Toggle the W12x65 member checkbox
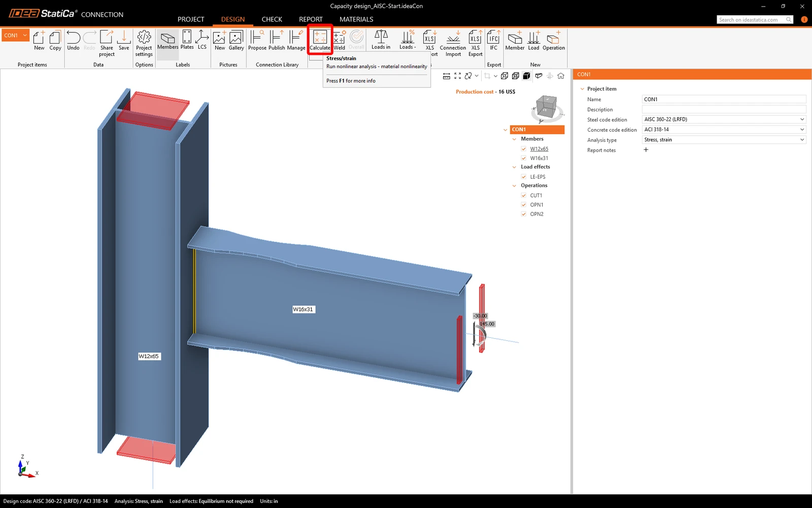This screenshot has width=812, height=508. pos(524,149)
